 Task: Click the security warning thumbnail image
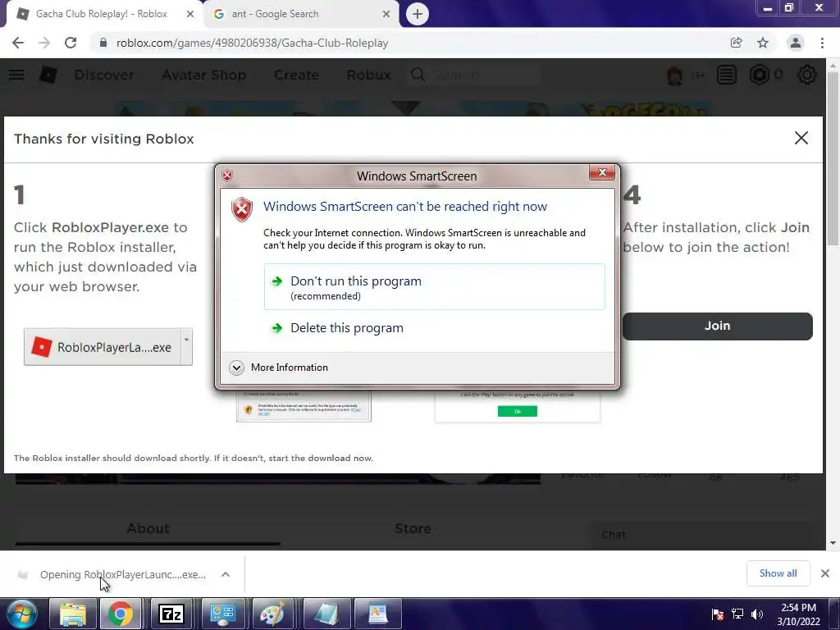pyautogui.click(x=304, y=406)
